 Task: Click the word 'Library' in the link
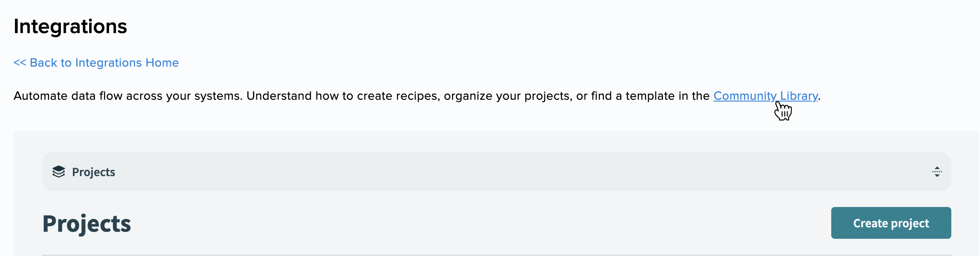(x=799, y=96)
